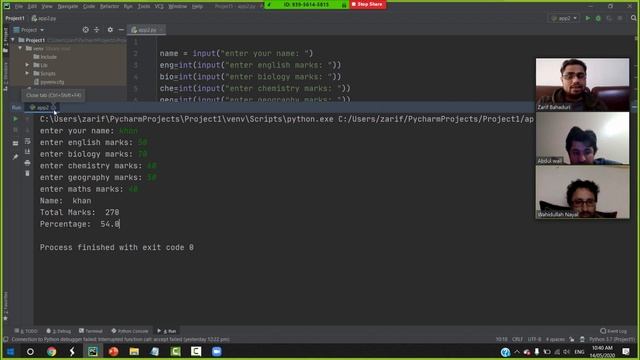Open the Navigate menu
The image size is (640, 360).
click(68, 7)
